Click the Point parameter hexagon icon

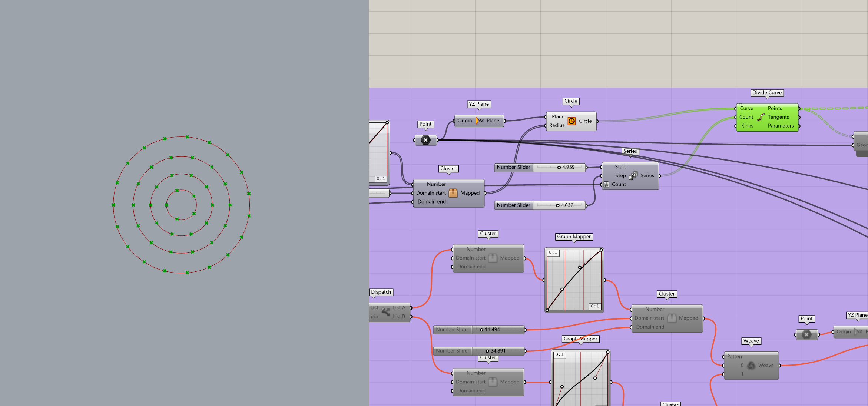pyautogui.click(x=425, y=140)
